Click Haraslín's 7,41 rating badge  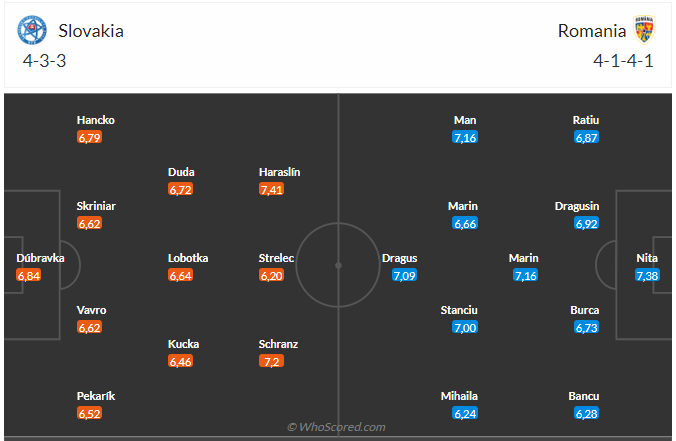click(272, 189)
